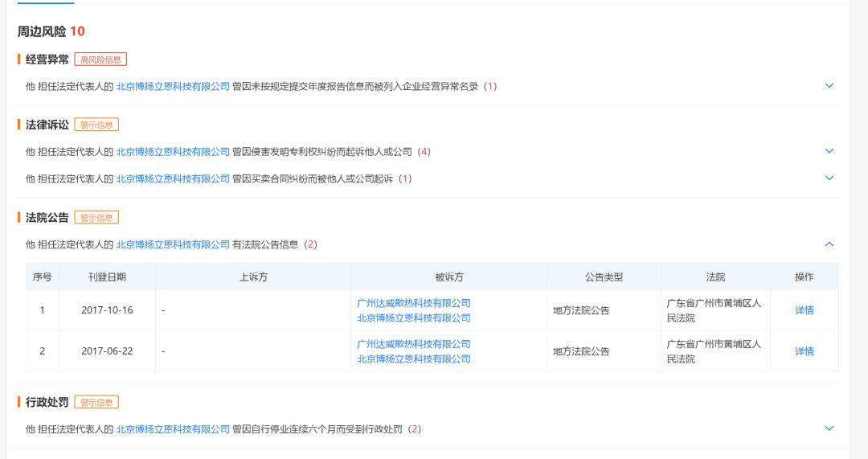This screenshot has width=868, height=459.
Task: Select the 法院 column header
Action: [715, 277]
